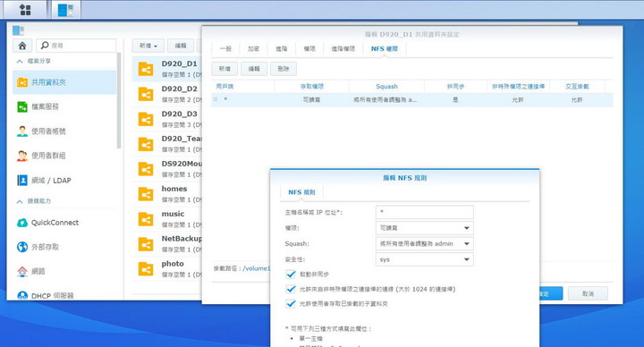644x347 pixels.
Task: Click the photo shared folder icon
Action: (x=146, y=269)
